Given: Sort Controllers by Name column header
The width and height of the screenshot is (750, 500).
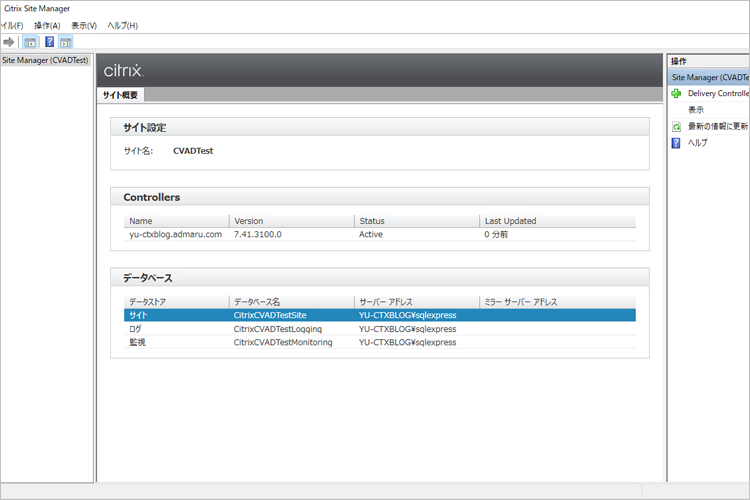Looking at the screenshot, I should pos(176,221).
